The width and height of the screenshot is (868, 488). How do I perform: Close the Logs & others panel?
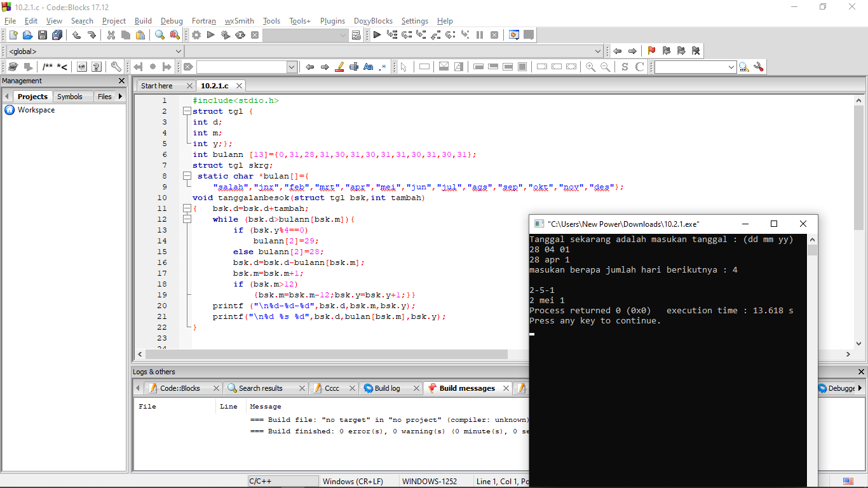pyautogui.click(x=862, y=372)
